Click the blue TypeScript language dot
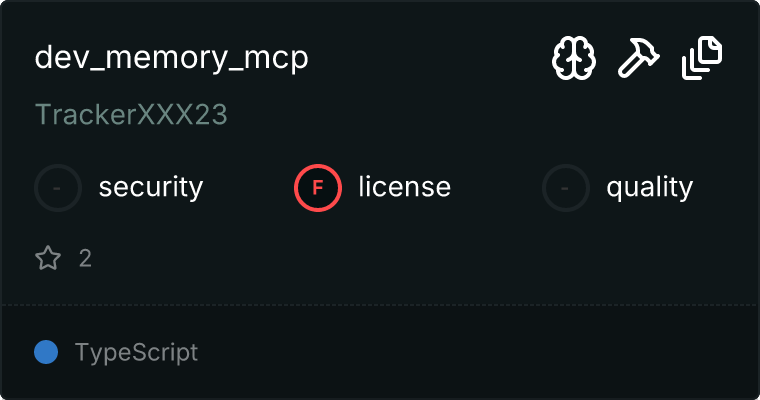760x400 pixels. pyautogui.click(x=46, y=352)
